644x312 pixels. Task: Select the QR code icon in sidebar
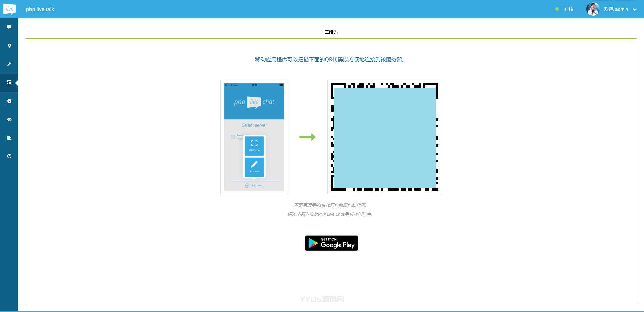pos(9,82)
